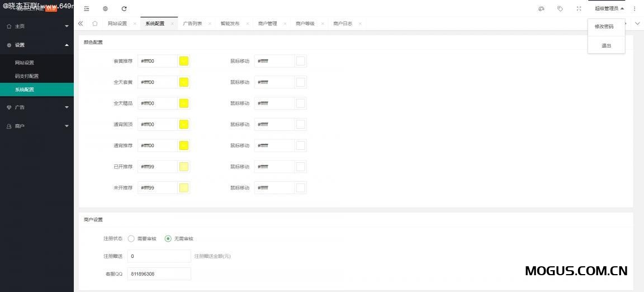This screenshot has width=644, height=292.
Task: Expand the 广告 sidebar menu
Action: 37,107
